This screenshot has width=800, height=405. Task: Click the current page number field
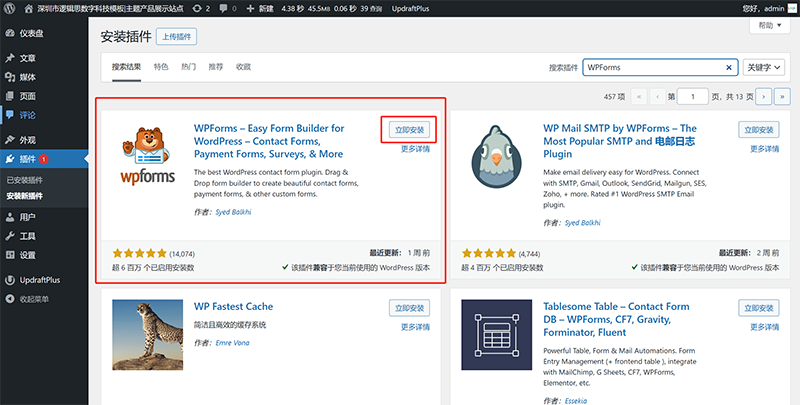coord(692,96)
